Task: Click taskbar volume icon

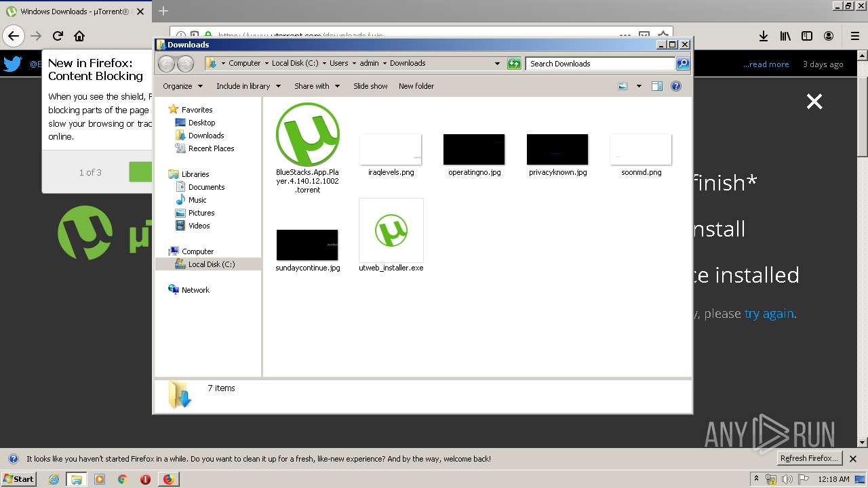Action: (x=787, y=479)
